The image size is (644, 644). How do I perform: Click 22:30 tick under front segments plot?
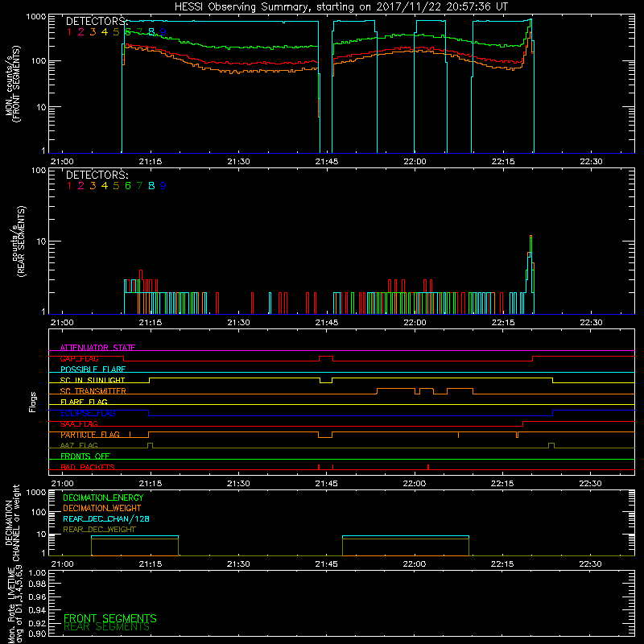[591, 162]
